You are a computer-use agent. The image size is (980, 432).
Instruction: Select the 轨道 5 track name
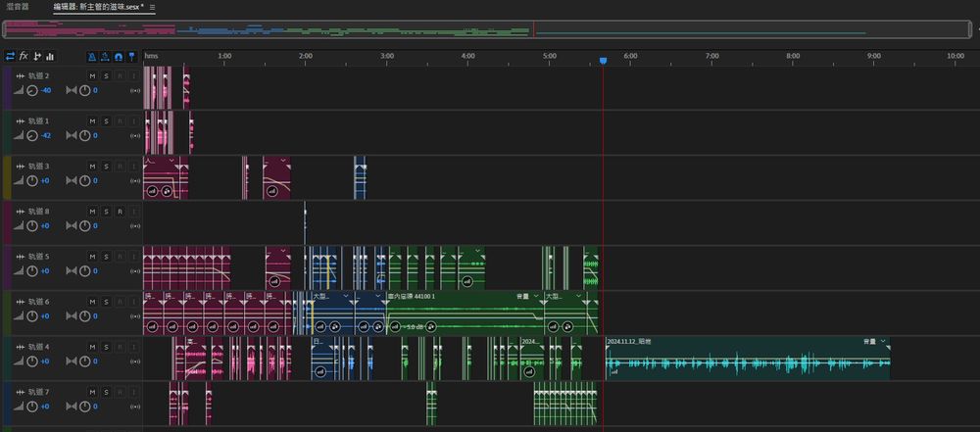pyautogui.click(x=39, y=257)
